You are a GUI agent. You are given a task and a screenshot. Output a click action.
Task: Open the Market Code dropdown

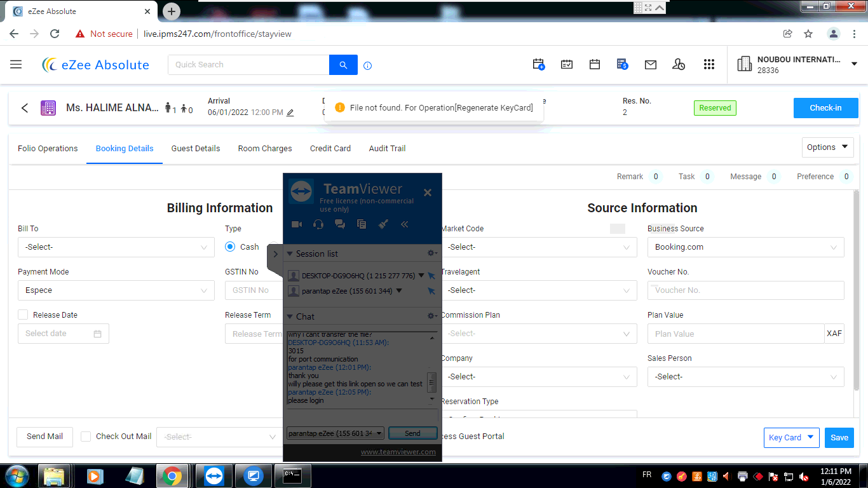tap(539, 247)
